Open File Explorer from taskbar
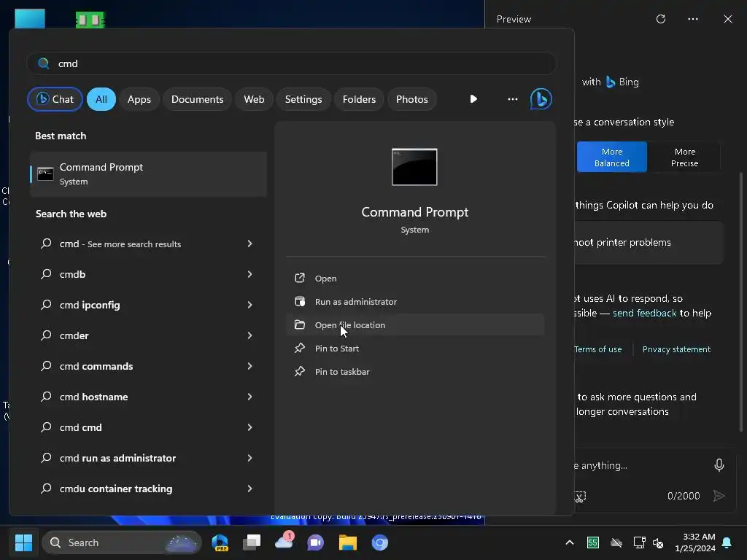This screenshot has width=747, height=560. [348, 542]
